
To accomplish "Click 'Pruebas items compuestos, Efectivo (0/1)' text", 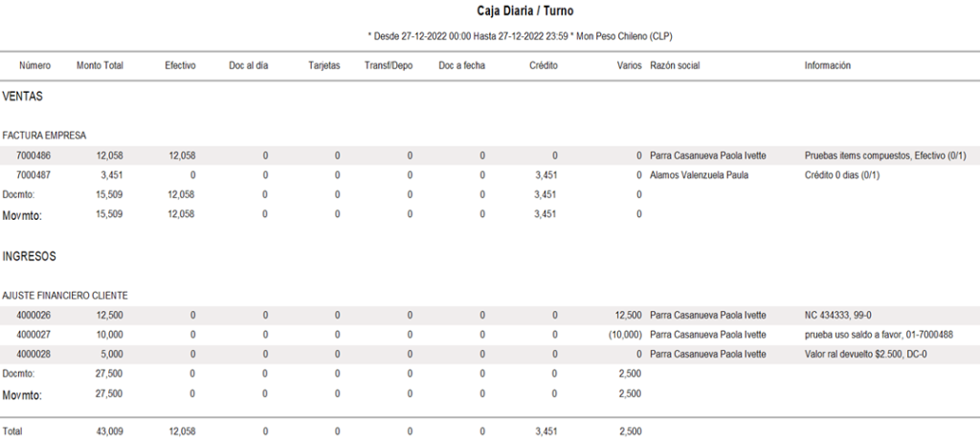I will (x=885, y=156).
